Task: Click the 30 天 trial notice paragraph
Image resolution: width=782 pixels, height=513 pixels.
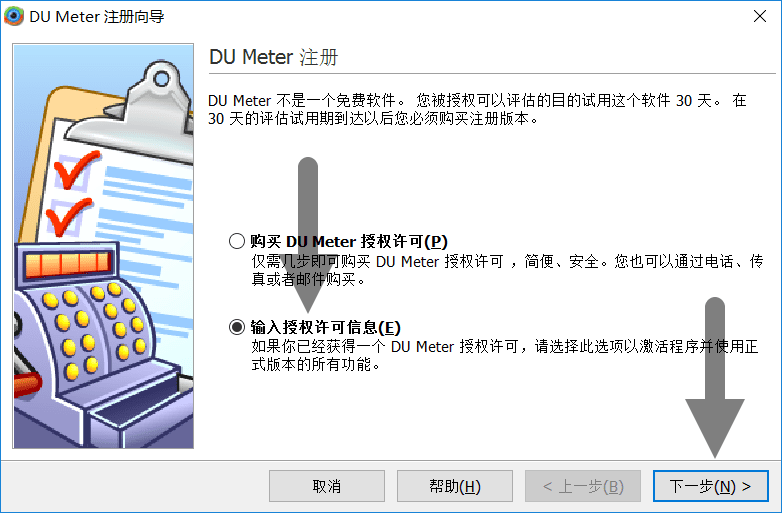Action: tap(477, 110)
